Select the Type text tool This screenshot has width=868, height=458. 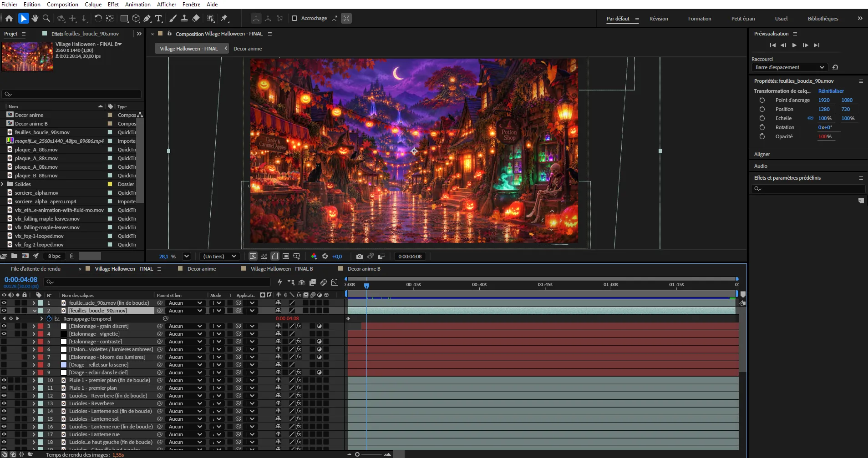[158, 18]
